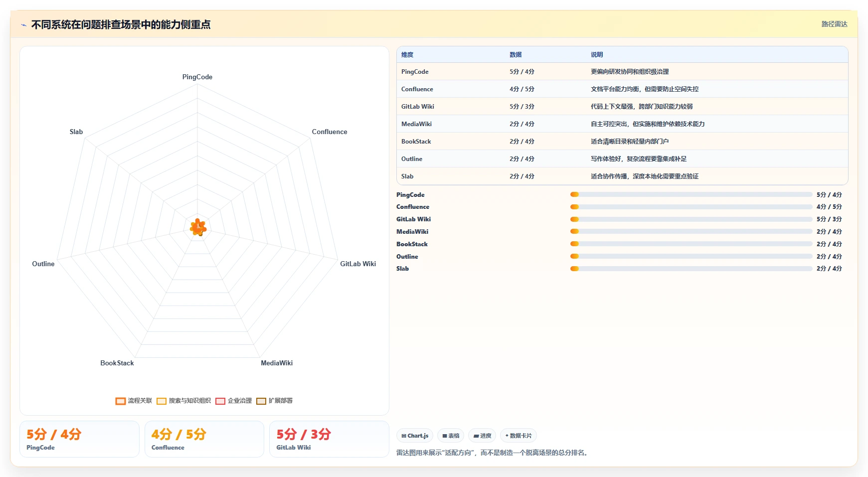Select the Outline axis label on radar
868x477 pixels.
(43, 264)
